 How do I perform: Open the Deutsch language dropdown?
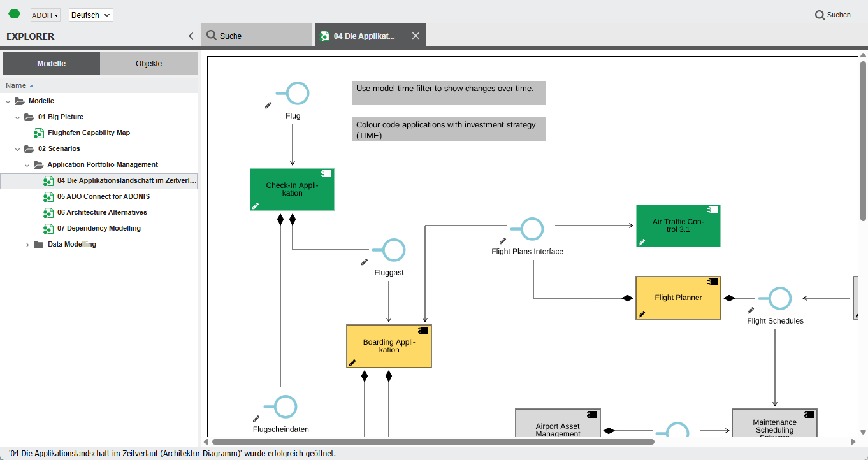[x=90, y=15]
